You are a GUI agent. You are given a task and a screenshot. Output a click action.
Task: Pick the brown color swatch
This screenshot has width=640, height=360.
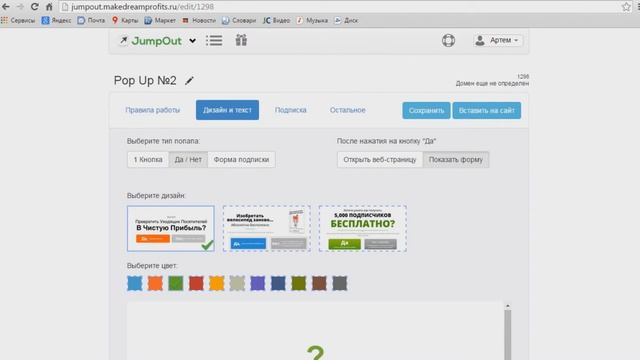[x=319, y=283]
